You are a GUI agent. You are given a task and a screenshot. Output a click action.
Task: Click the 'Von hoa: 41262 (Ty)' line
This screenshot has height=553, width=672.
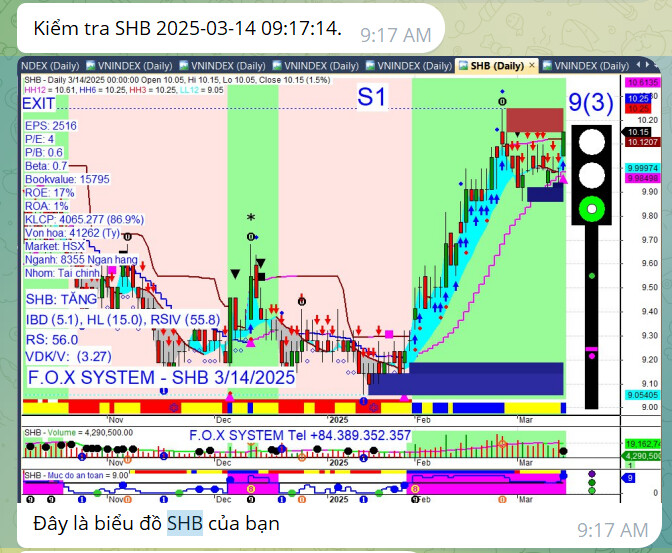pyautogui.click(x=72, y=233)
